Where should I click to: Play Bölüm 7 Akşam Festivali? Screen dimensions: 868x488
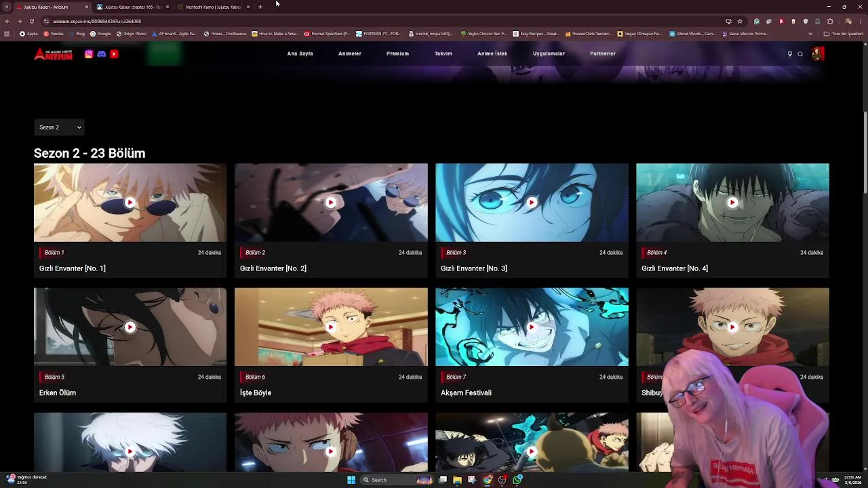tap(532, 327)
